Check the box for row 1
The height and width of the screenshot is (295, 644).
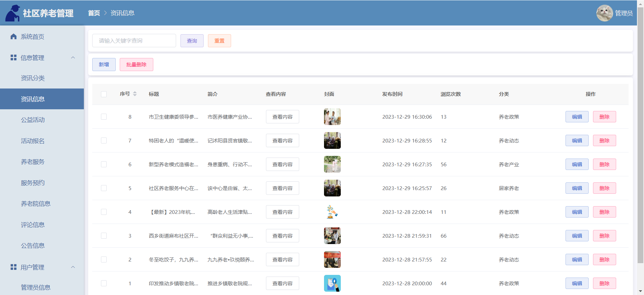click(x=104, y=283)
